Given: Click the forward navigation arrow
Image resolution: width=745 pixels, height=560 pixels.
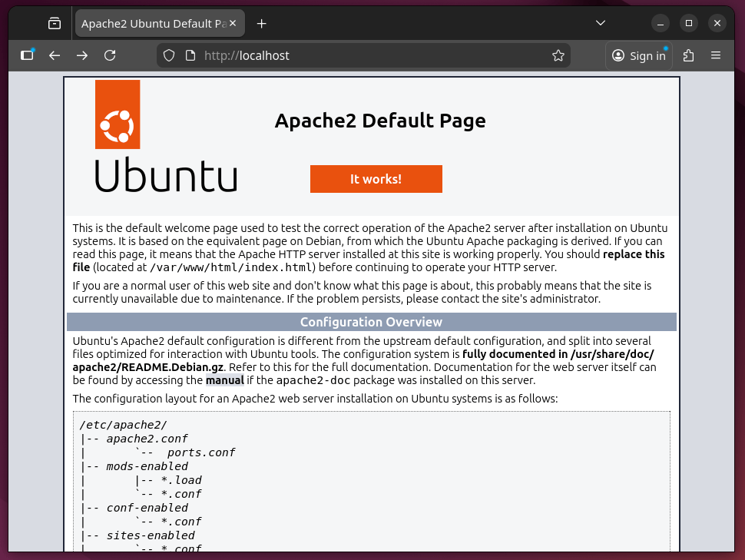Looking at the screenshot, I should tap(81, 55).
